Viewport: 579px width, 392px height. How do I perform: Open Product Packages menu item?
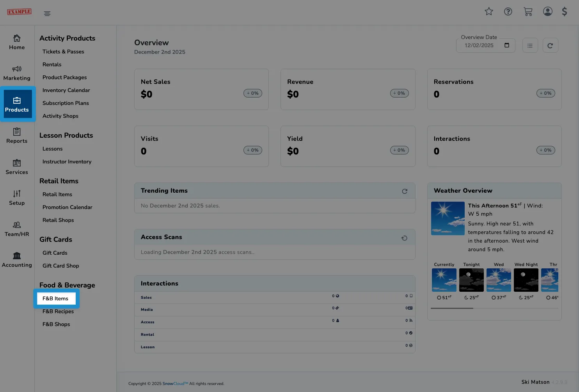[64, 77]
